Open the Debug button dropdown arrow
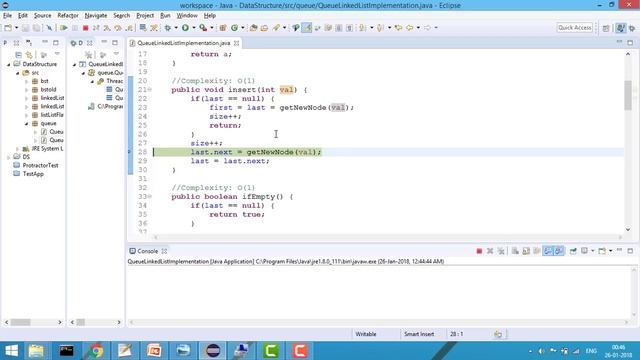 click(x=176, y=28)
